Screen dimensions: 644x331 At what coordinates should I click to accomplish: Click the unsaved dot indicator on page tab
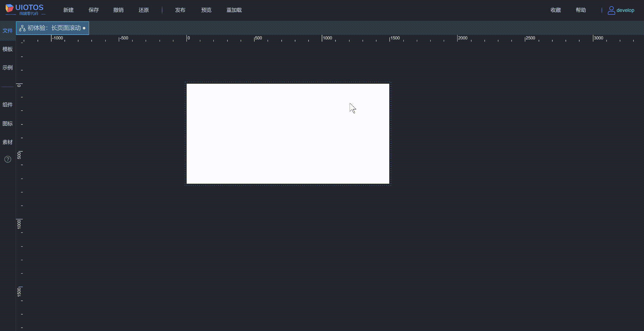click(84, 28)
